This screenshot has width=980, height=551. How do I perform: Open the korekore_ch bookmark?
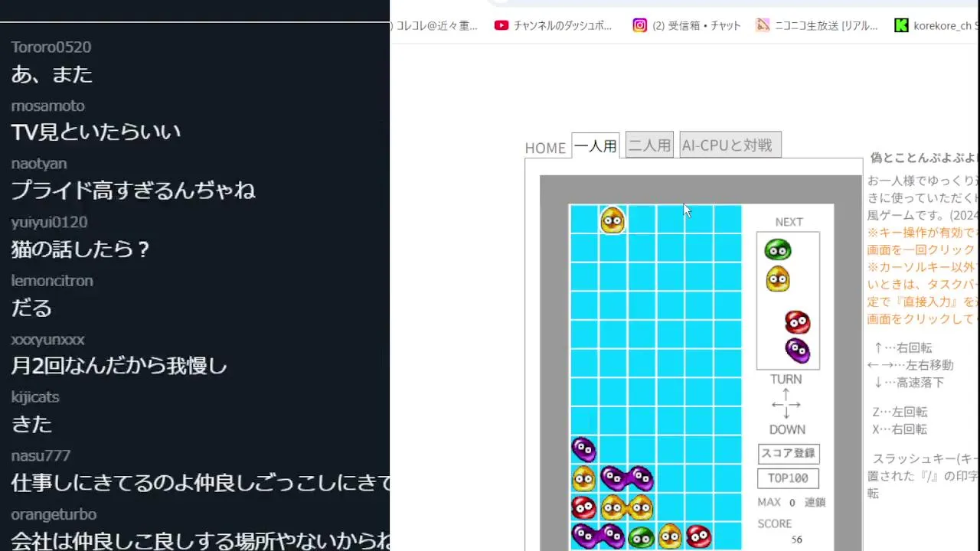[x=938, y=25]
